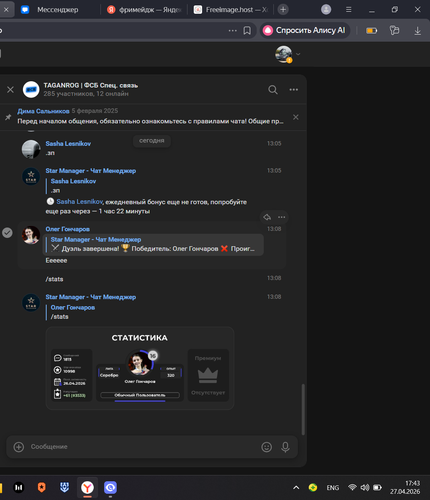430x500 pixels.
Task: Open Олег Гончаров avatar in chat
Action: (31, 235)
